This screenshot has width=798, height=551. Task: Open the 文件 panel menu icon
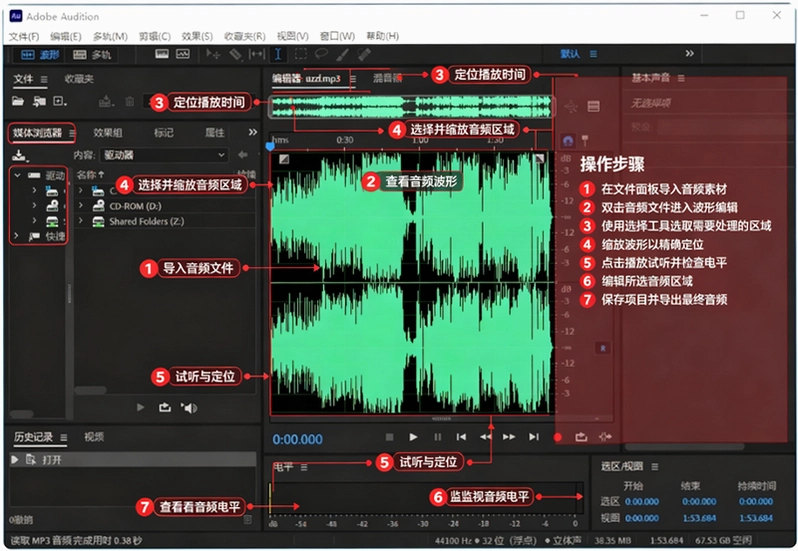click(44, 79)
